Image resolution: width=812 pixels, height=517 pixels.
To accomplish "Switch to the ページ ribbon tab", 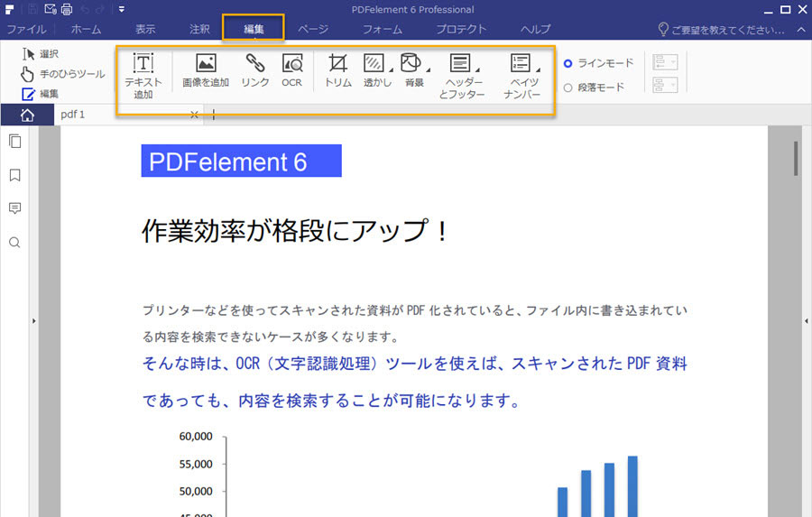I will click(313, 29).
